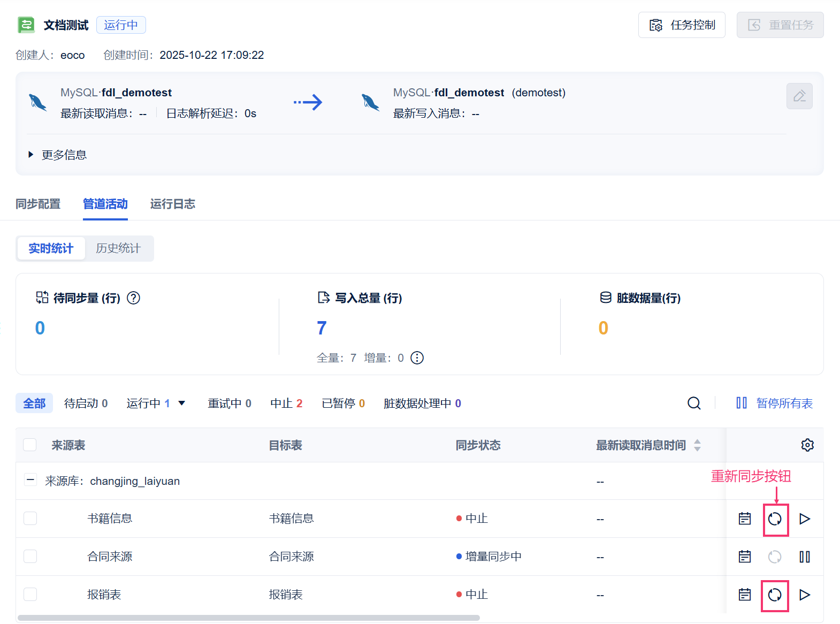Select the 管道活动 tab

105,204
